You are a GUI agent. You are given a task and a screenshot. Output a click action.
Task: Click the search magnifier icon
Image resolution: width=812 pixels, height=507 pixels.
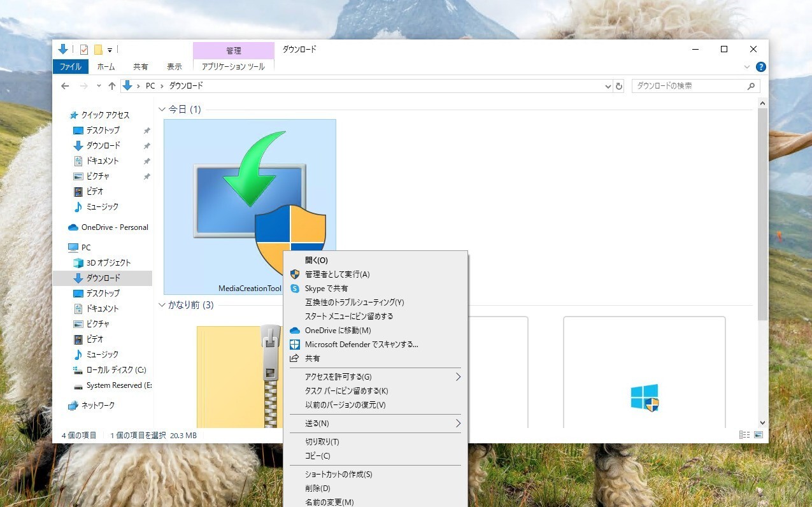coord(751,86)
